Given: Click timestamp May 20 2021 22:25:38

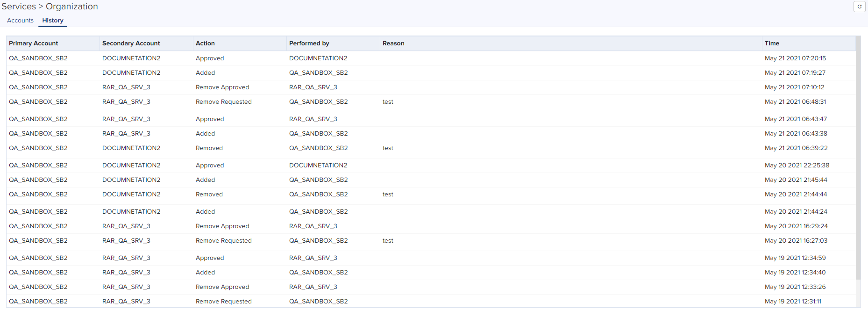Looking at the screenshot, I should coord(797,166).
